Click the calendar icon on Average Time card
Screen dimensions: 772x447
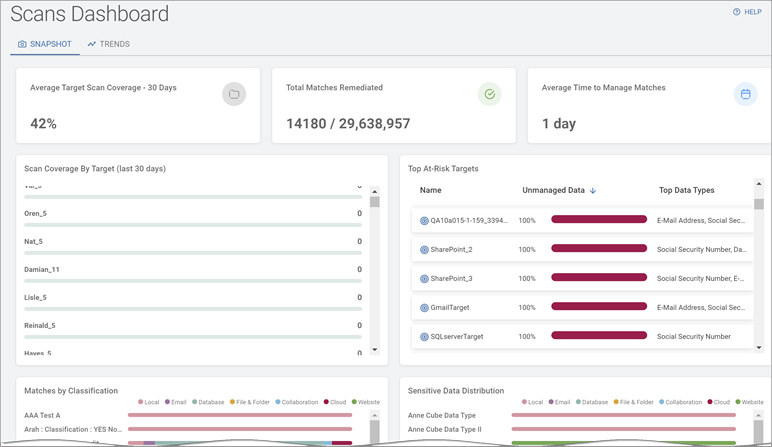coord(744,94)
